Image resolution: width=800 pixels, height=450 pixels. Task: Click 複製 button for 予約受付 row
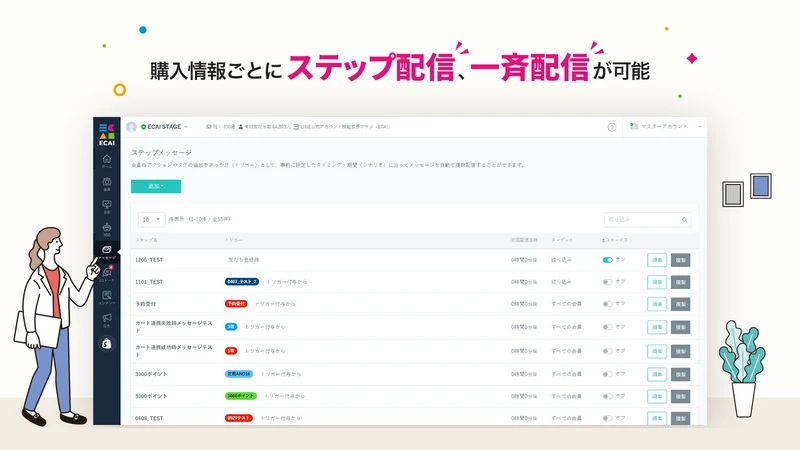pos(681,304)
